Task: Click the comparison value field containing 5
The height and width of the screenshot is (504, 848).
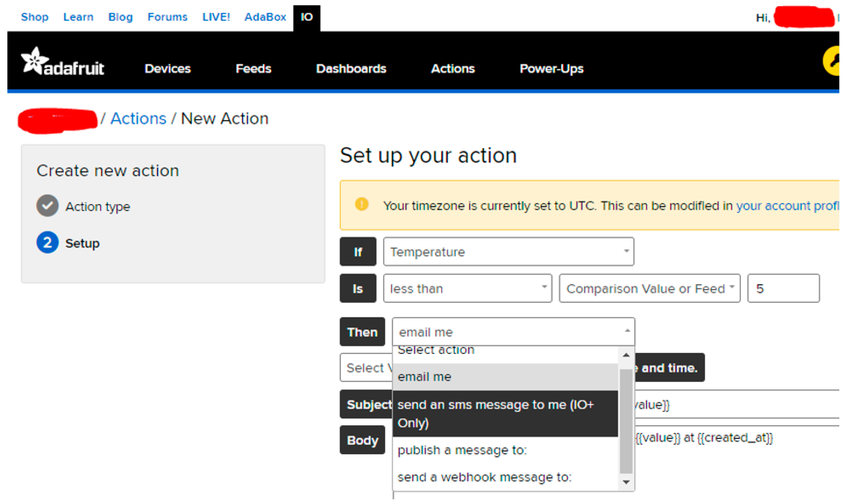Action: coord(783,288)
